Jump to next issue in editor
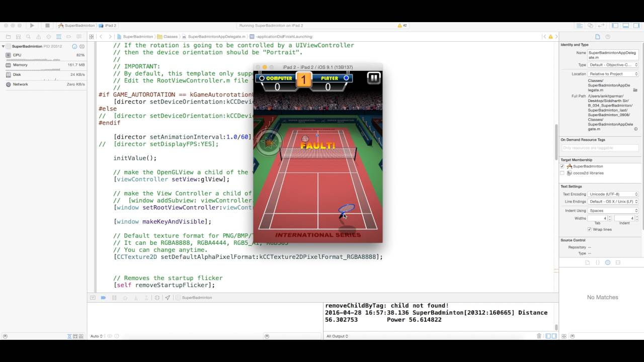Viewport: 644px width, 362px height. (x=556, y=37)
